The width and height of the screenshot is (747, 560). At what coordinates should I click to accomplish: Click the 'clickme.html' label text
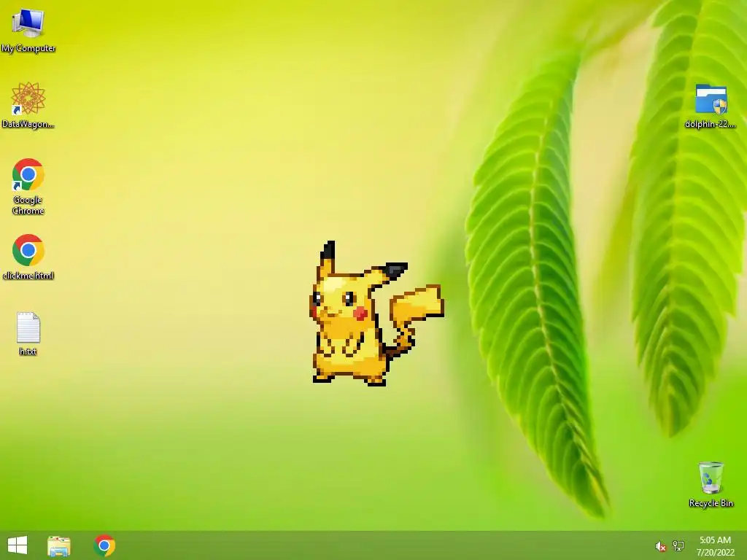tap(28, 275)
